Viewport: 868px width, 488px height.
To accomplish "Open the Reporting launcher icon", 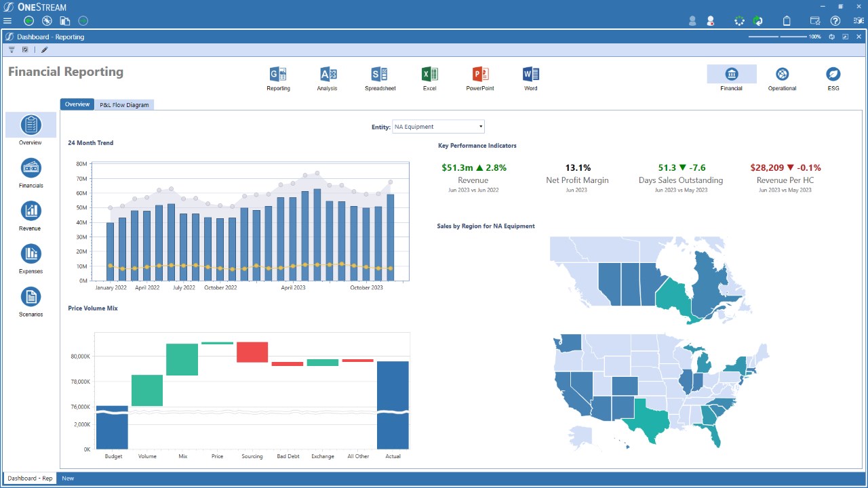I will [x=278, y=75].
